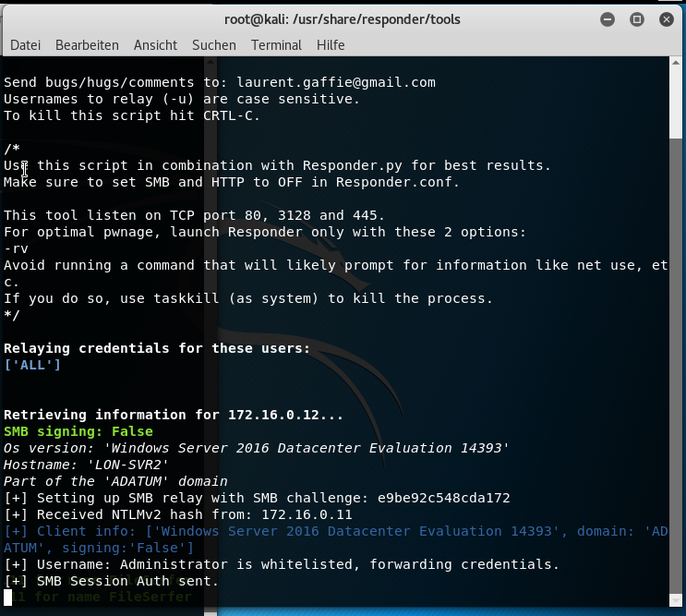Click heading 'Relaying credentials for these users:'
The image size is (686, 616).
point(157,348)
